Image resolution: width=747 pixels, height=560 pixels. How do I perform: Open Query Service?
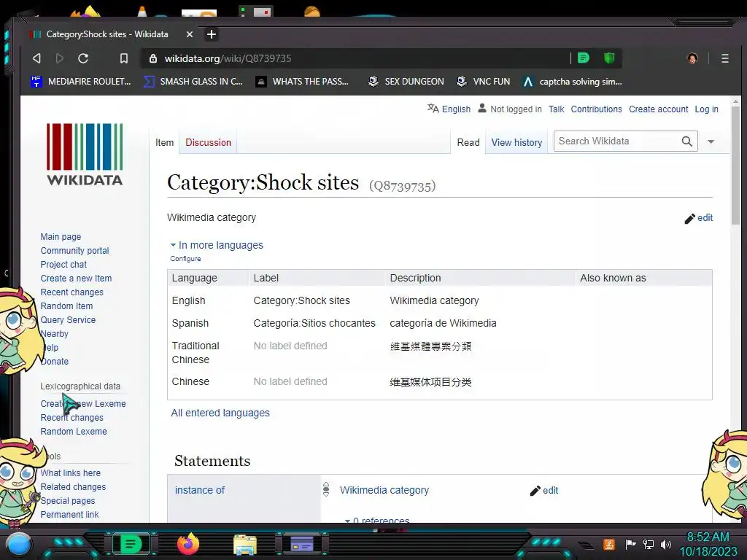click(68, 319)
